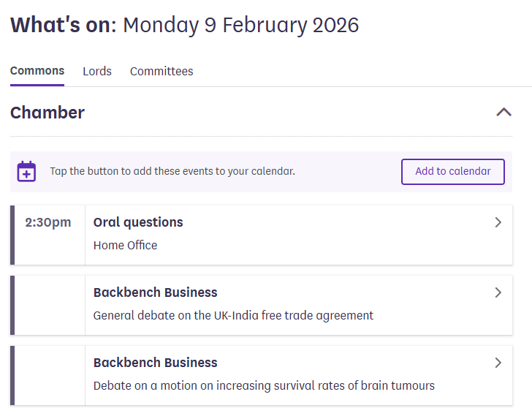This screenshot has width=532, height=408.
Task: Click the What's on page title
Action: pos(64,25)
